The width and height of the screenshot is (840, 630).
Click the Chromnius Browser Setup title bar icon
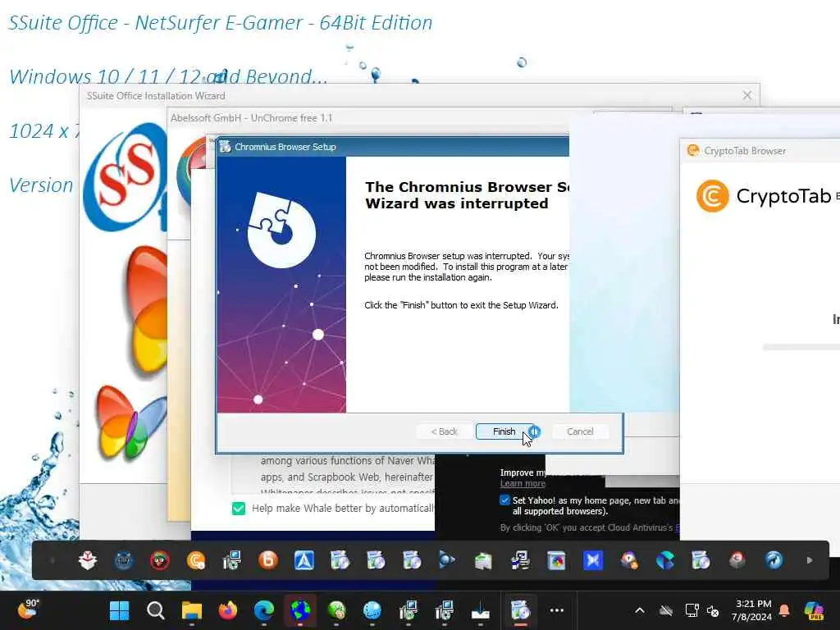point(225,147)
